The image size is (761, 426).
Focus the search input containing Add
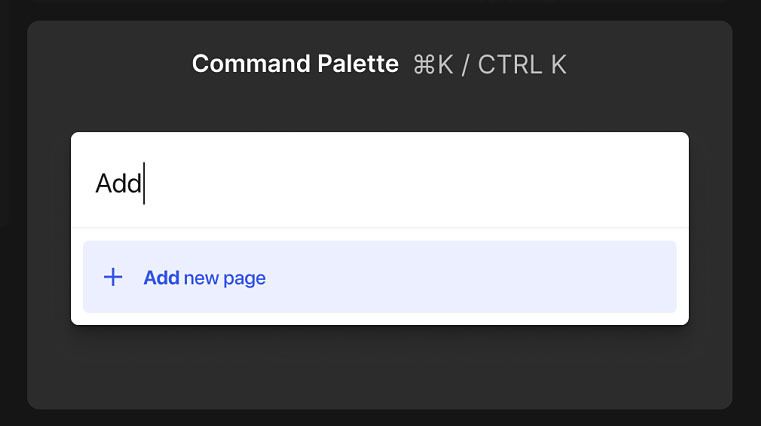(380, 183)
